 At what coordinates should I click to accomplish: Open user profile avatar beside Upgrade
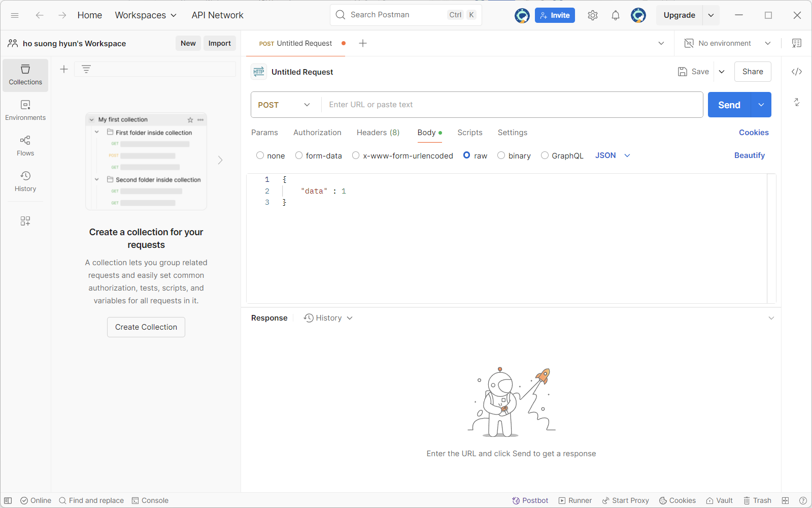pyautogui.click(x=638, y=15)
